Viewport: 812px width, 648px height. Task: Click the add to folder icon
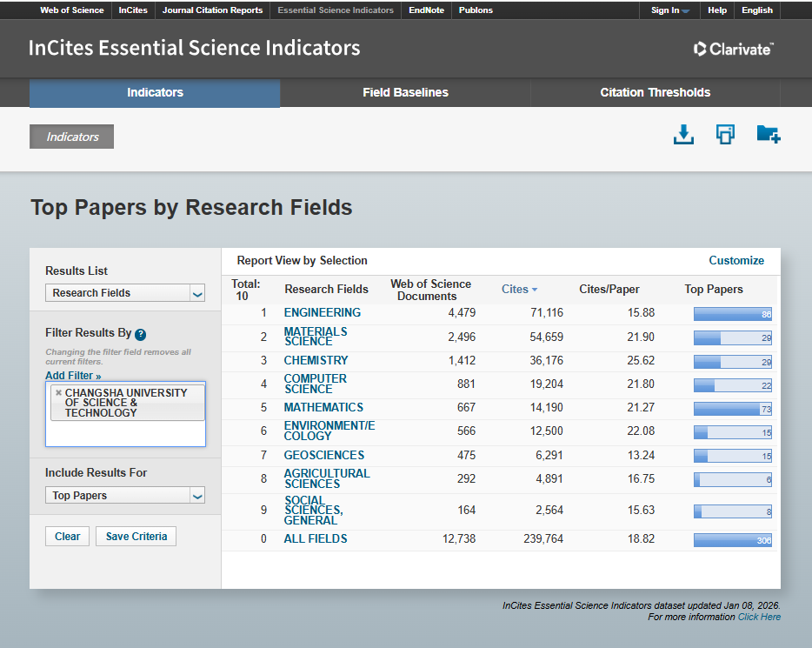768,135
